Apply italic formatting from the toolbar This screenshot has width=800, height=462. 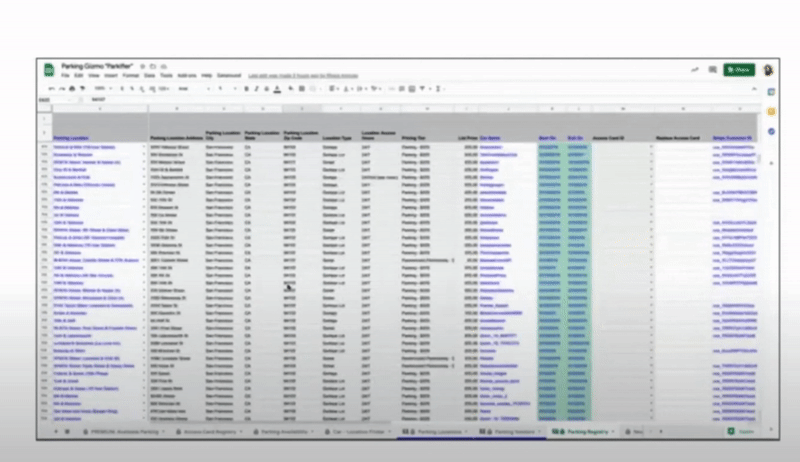click(255, 88)
